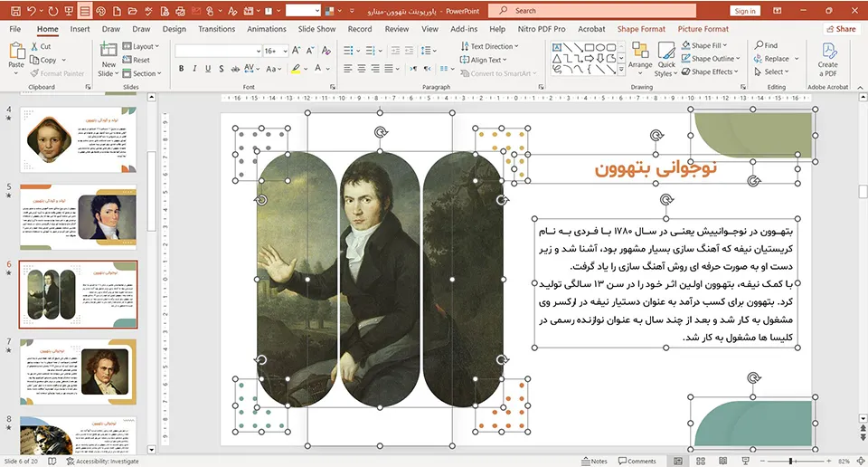
Task: Increase font size
Action: (x=297, y=51)
